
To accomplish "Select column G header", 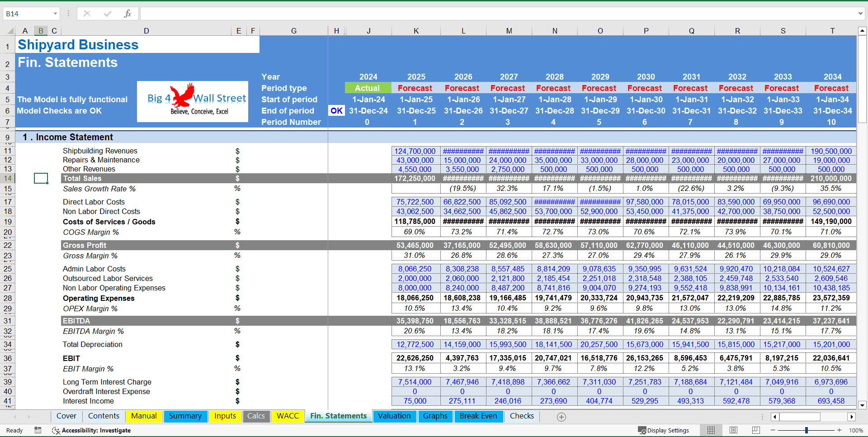I will 294,31.
